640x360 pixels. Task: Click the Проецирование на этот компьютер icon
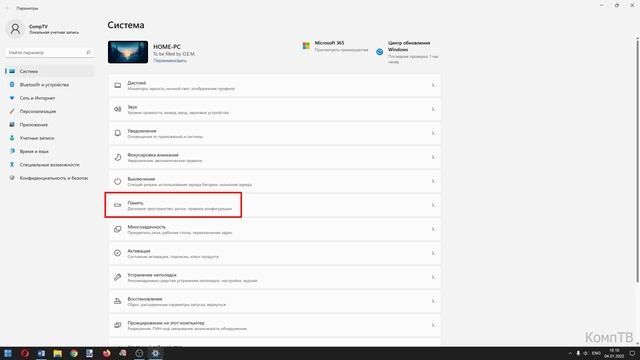[118, 325]
